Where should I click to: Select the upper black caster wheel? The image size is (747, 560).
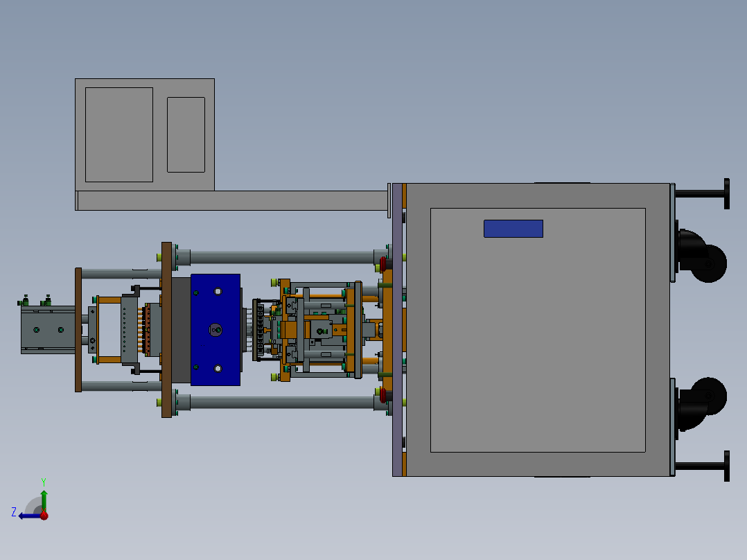708,263
